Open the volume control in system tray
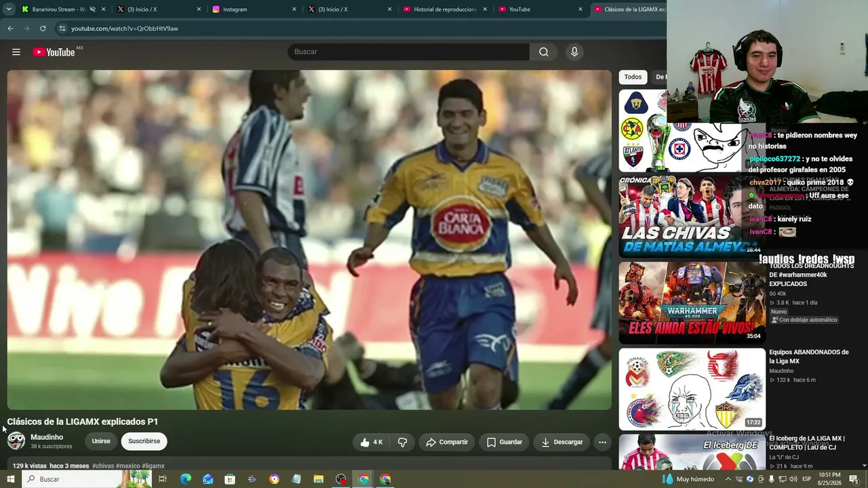This screenshot has width=868, height=488. click(793, 479)
